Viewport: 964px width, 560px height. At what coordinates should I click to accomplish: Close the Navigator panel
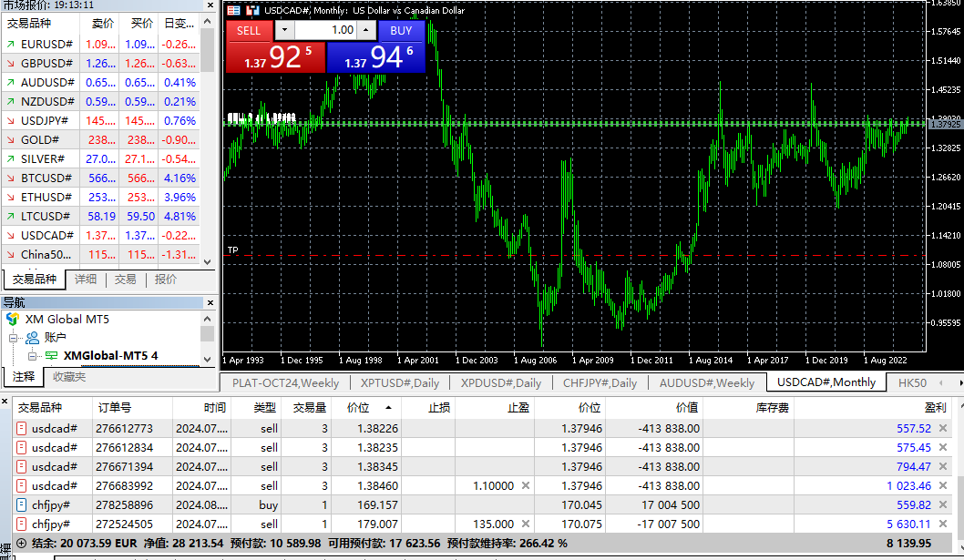tap(210, 302)
